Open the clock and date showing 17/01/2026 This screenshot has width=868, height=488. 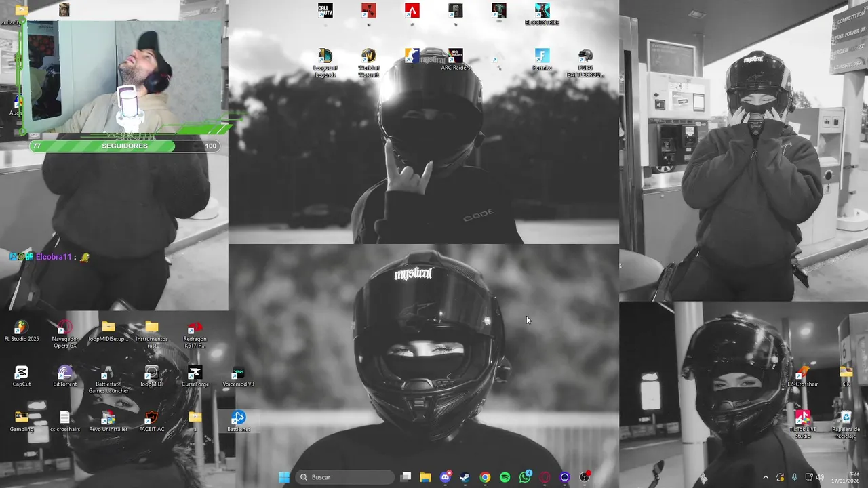(845, 477)
